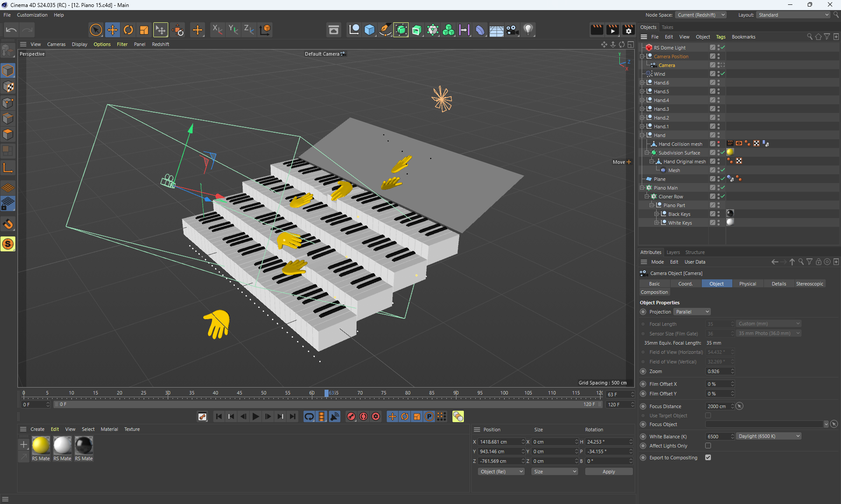The image size is (841, 504).
Task: Click the light bulb icon in toolbar
Action: tap(528, 30)
